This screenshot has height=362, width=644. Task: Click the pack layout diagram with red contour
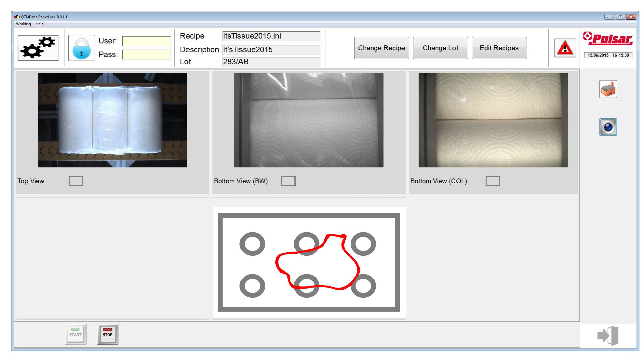tap(309, 262)
